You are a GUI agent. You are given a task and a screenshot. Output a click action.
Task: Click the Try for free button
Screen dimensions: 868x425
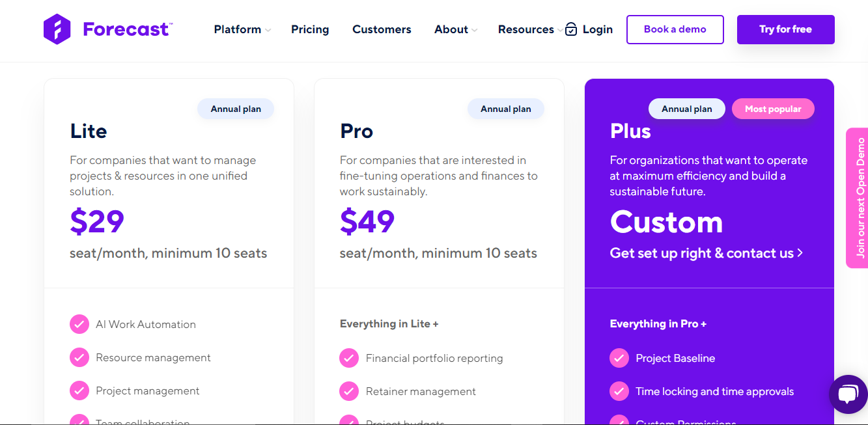[x=785, y=29]
